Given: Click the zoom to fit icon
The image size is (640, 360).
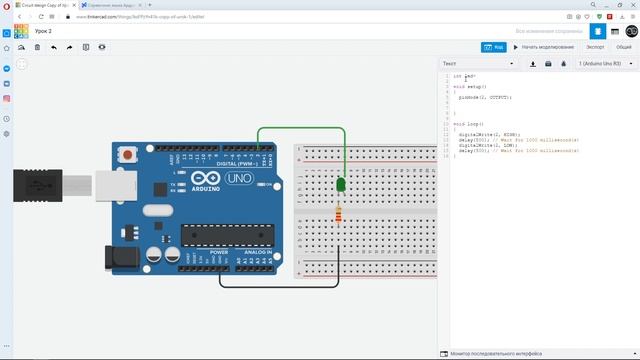Looking at the screenshot, I should click(x=22, y=64).
